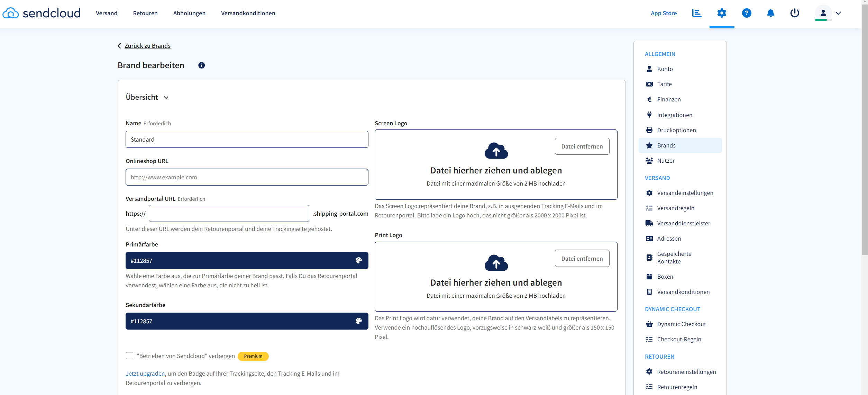This screenshot has height=395, width=868.
Task: Open Integrationen in the settings sidebar
Action: [x=674, y=115]
